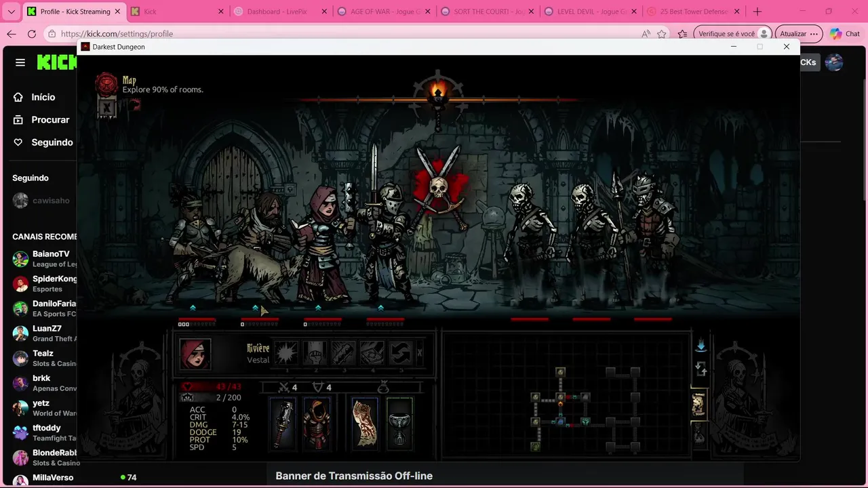Click the Vestal's red health bar
Image resolution: width=868 pixels, height=488 pixels.
[x=323, y=319]
